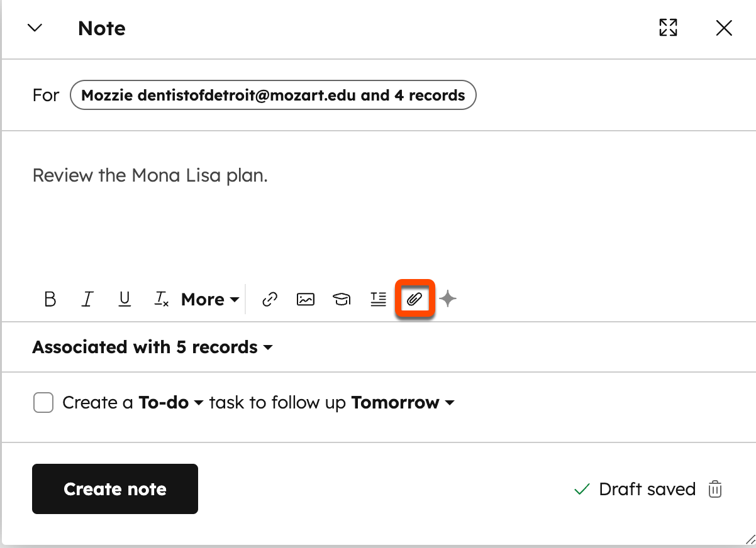Select the Mozzie records pill
This screenshot has height=548, width=756.
[272, 95]
